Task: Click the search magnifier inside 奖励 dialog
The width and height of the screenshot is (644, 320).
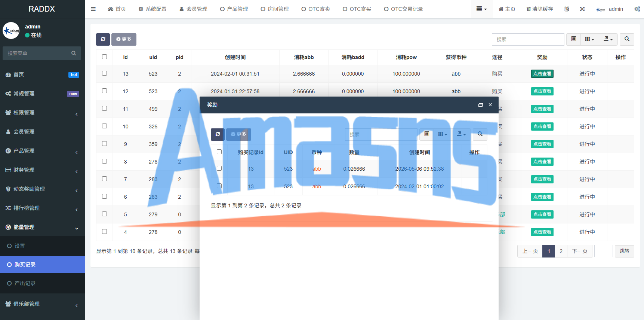Action: coord(480,134)
